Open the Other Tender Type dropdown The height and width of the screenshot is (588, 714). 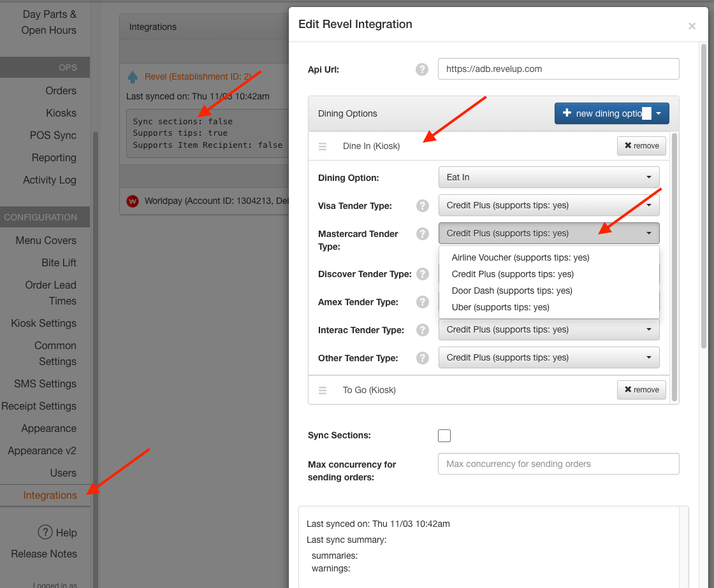[549, 358]
